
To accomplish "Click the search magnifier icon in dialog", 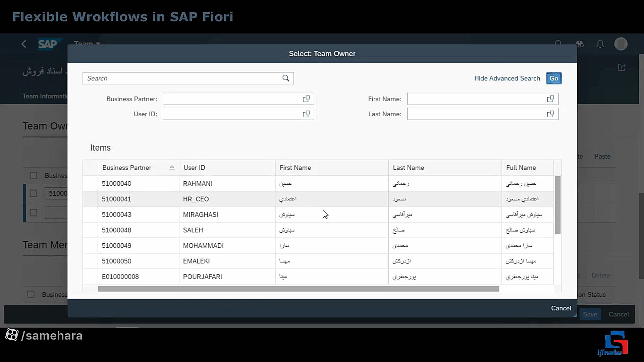I will click(286, 78).
